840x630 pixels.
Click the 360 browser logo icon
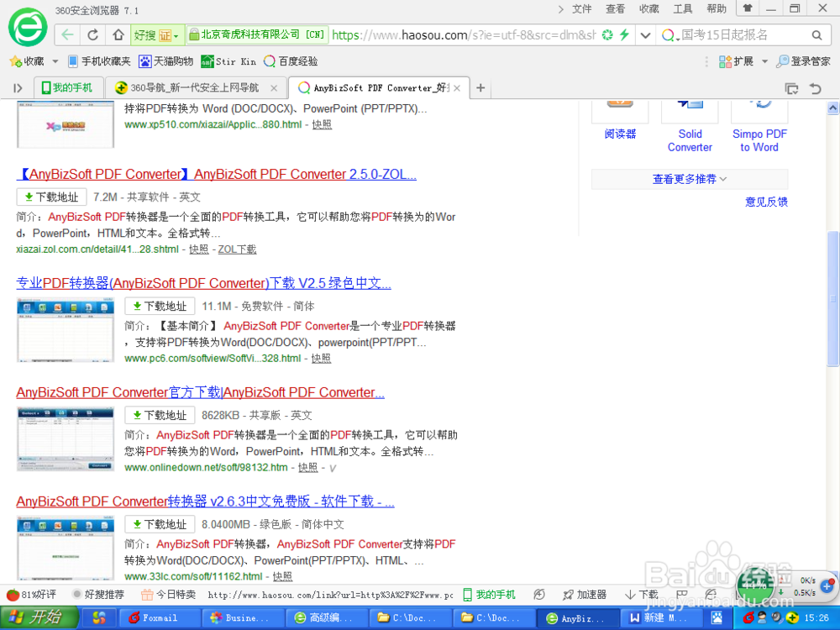point(28,28)
